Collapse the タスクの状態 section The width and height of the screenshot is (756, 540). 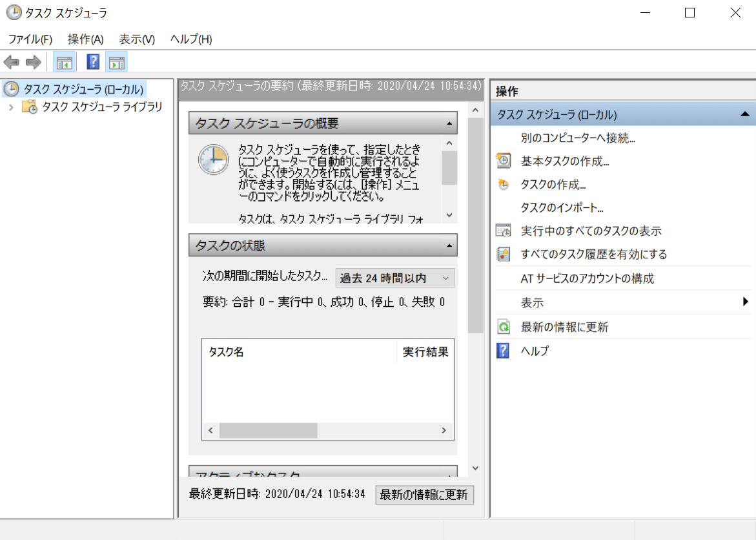(x=449, y=245)
